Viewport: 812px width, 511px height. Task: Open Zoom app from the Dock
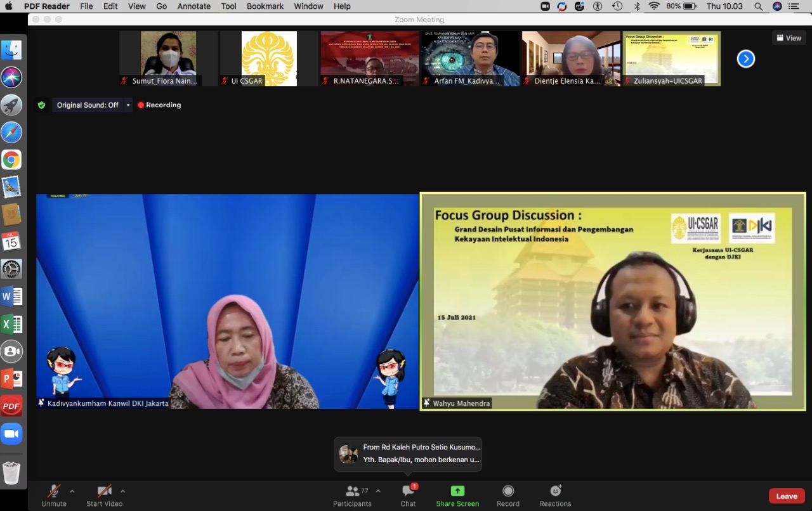click(11, 434)
